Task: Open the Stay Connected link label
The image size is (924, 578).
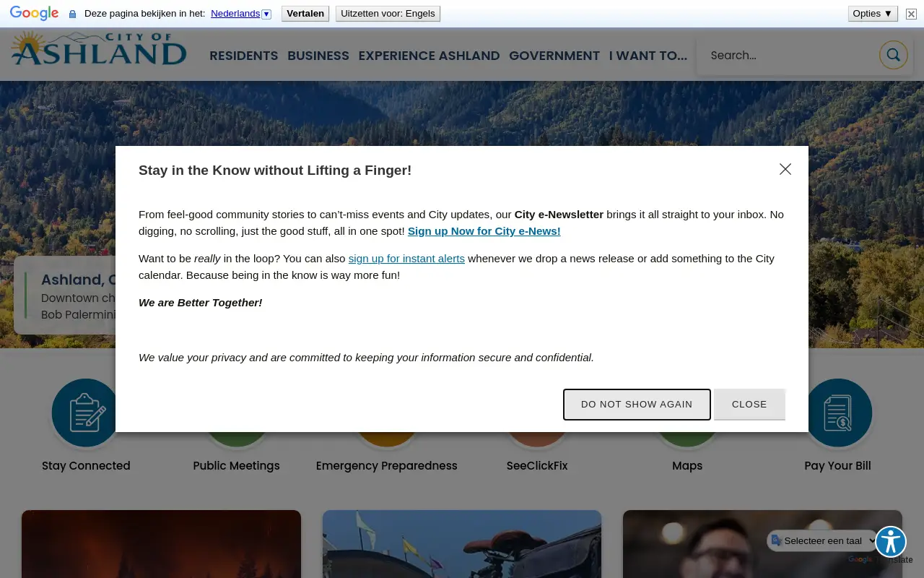Action: [x=86, y=466]
